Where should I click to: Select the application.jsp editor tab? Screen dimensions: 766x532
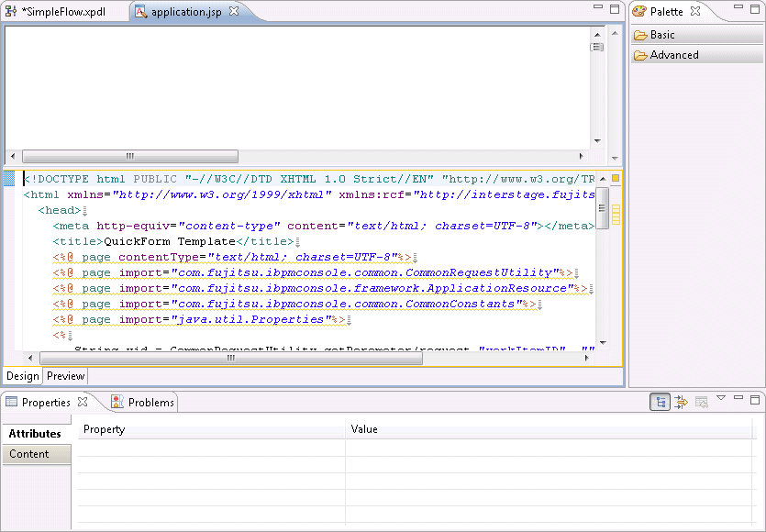tap(186, 12)
